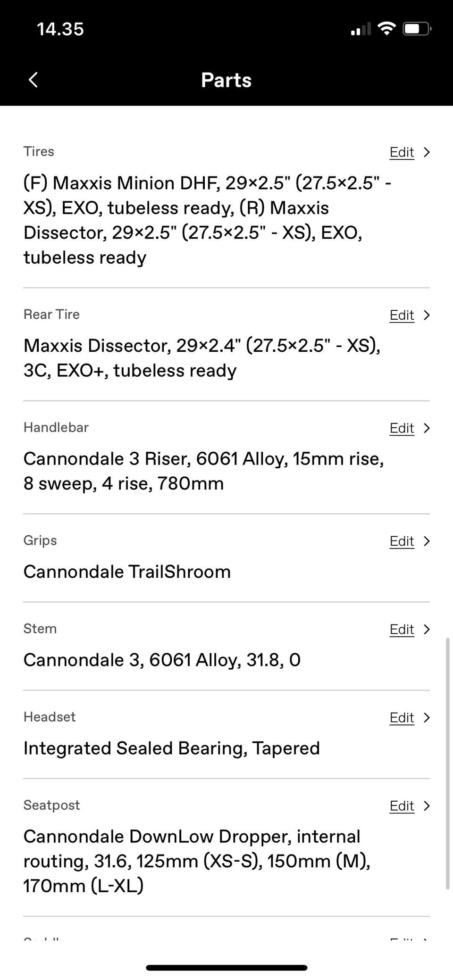453x980 pixels.
Task: Open Tires chevron arrow
Action: coord(427,152)
